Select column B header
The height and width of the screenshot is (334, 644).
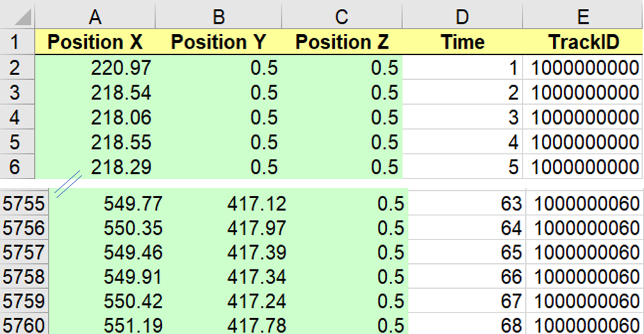click(x=218, y=17)
